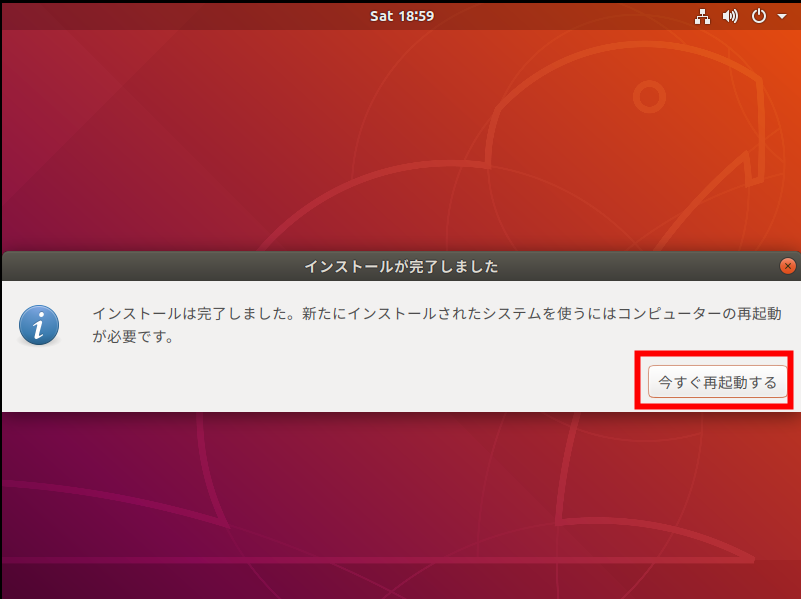Open the volume speaker icon in top bar

[730, 16]
